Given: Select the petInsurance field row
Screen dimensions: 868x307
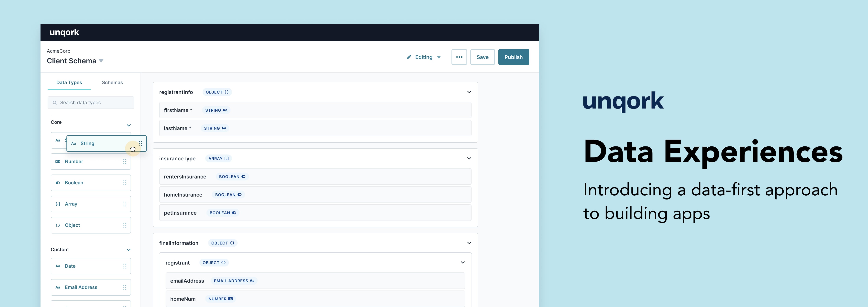Looking at the screenshot, I should pyautogui.click(x=315, y=213).
